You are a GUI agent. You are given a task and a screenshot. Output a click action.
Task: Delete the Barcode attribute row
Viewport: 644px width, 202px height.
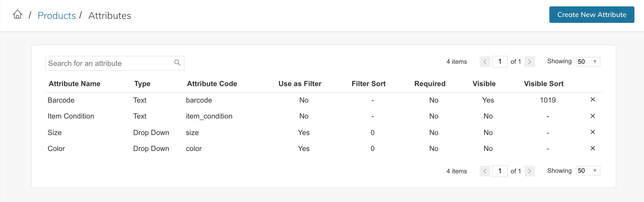point(593,100)
